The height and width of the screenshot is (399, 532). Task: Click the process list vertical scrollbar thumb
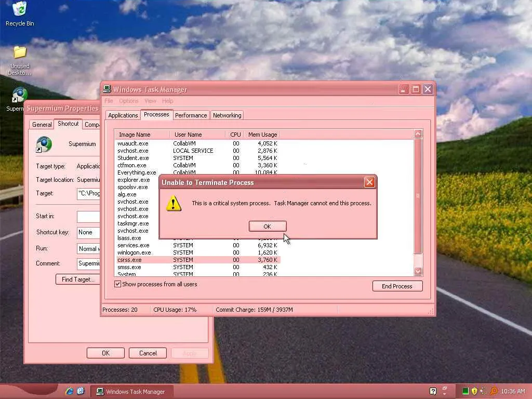[x=418, y=196]
